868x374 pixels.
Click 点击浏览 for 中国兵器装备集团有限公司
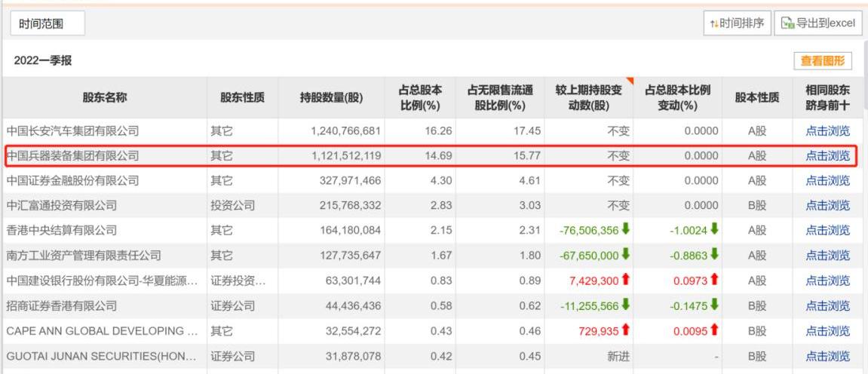click(827, 156)
